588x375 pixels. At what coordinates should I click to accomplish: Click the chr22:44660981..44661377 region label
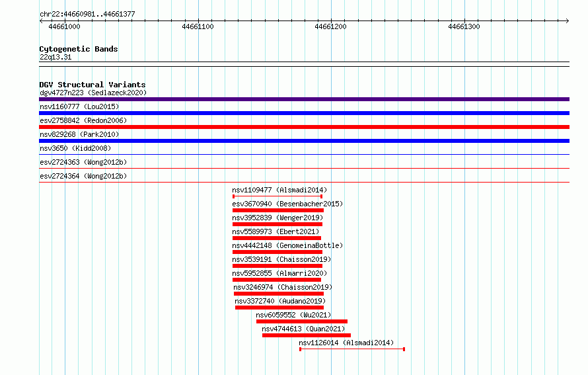(87, 14)
